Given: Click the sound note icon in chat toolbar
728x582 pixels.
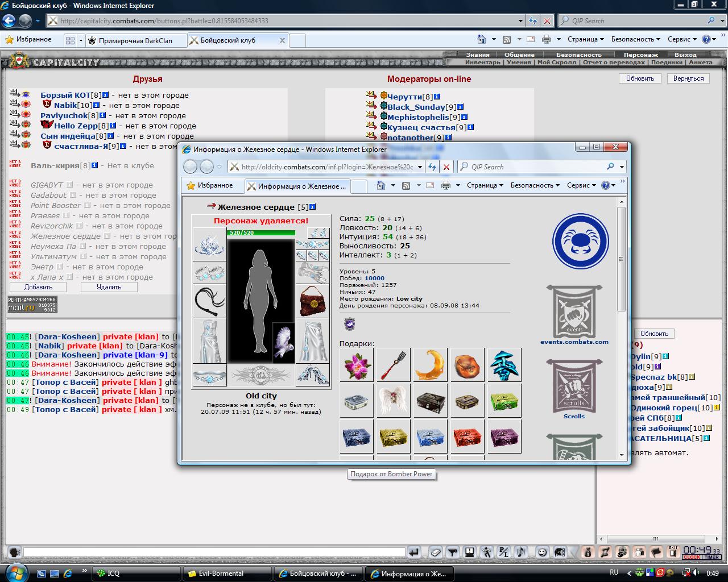Looking at the screenshot, I should pyautogui.click(x=521, y=552).
